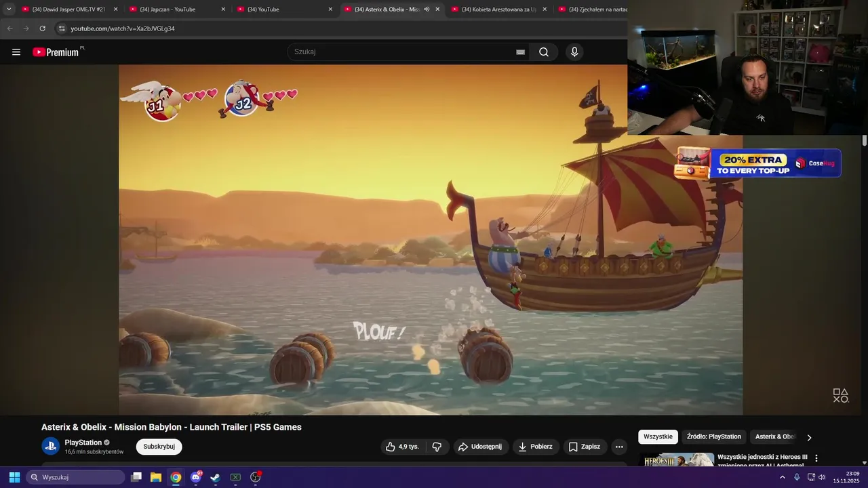The width and height of the screenshot is (868, 488).
Task: Open Xbox Game Bar taskbar icon
Action: pos(235,477)
